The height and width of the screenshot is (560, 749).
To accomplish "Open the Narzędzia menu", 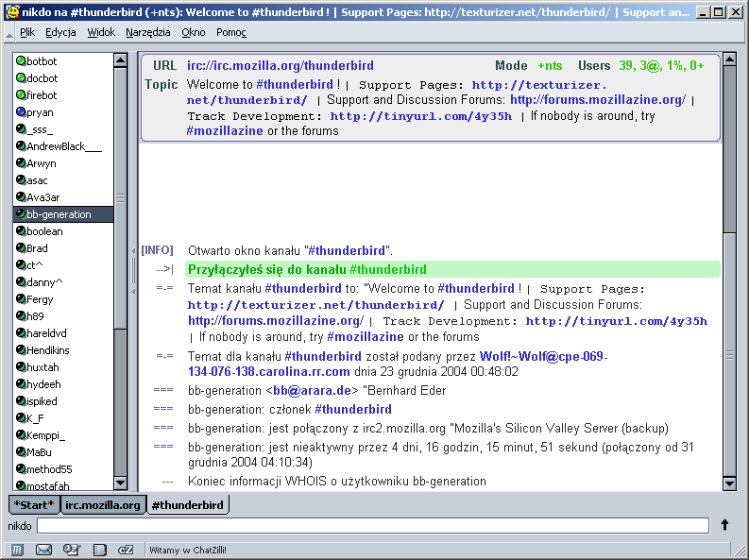I will pyautogui.click(x=148, y=32).
